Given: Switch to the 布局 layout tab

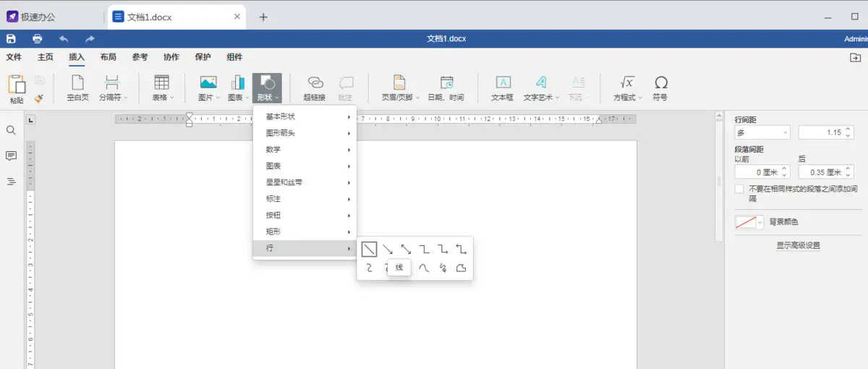Looking at the screenshot, I should click(x=108, y=57).
